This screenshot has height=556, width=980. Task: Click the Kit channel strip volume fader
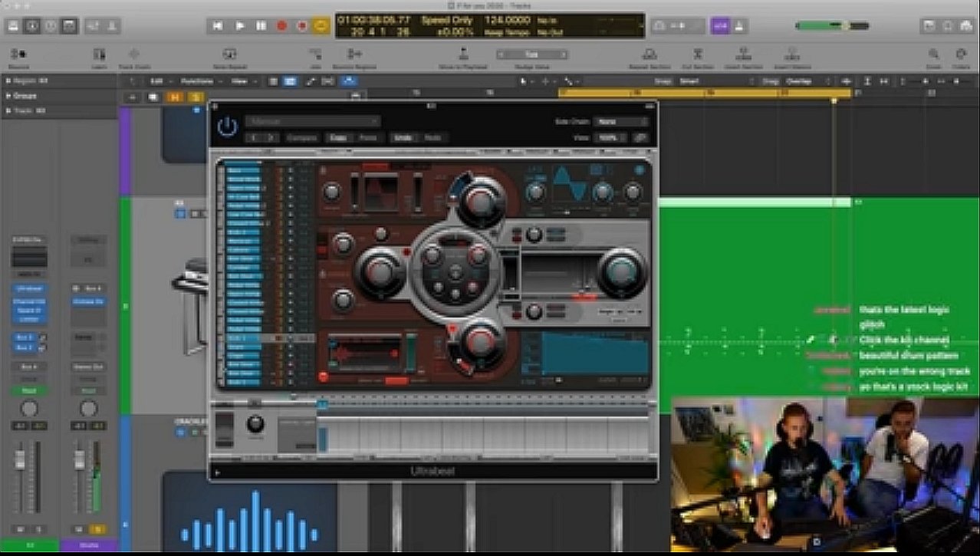(21, 460)
